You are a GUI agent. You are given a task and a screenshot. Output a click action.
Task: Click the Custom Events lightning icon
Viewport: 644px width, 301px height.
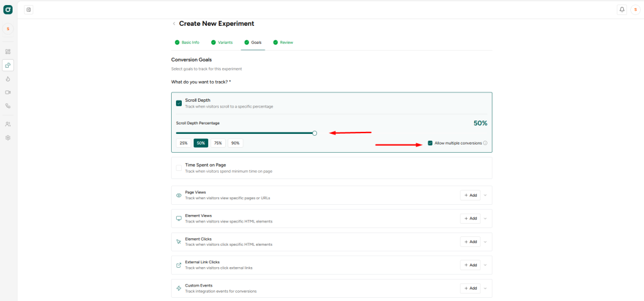(x=179, y=288)
